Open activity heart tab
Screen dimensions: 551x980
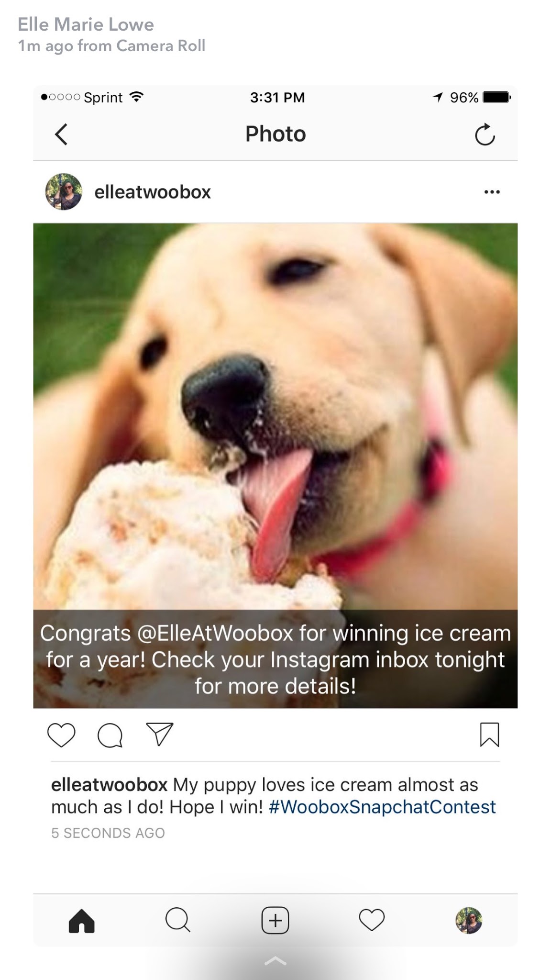372,920
